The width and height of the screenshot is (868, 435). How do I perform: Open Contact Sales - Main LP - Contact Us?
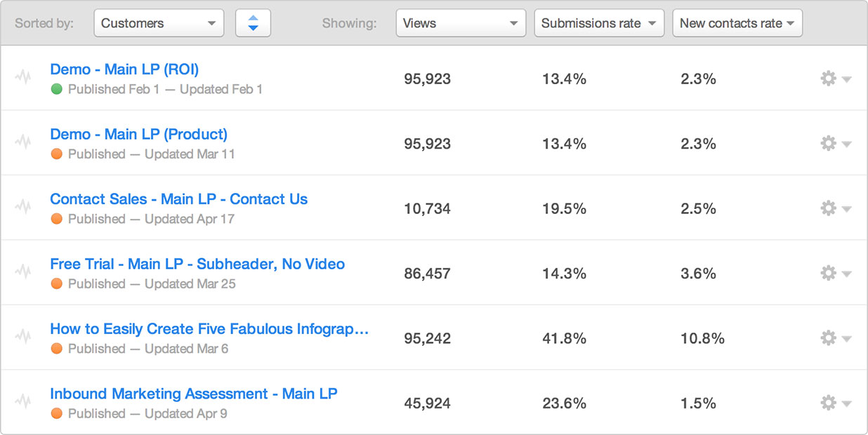coord(178,199)
